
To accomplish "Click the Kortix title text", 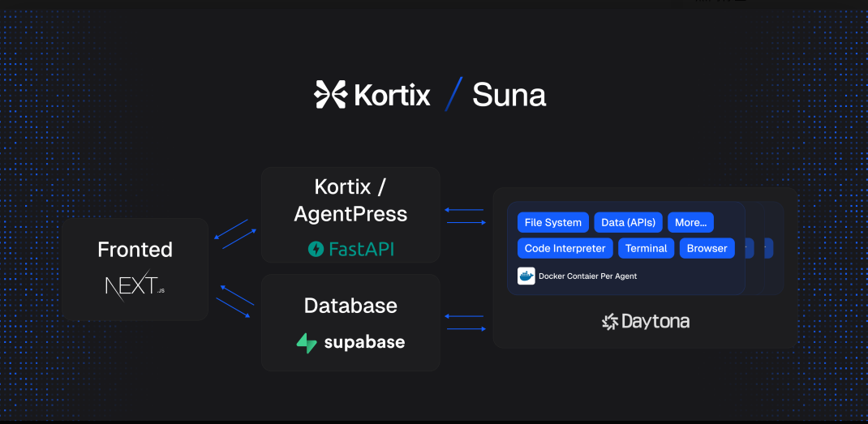I will click(393, 95).
